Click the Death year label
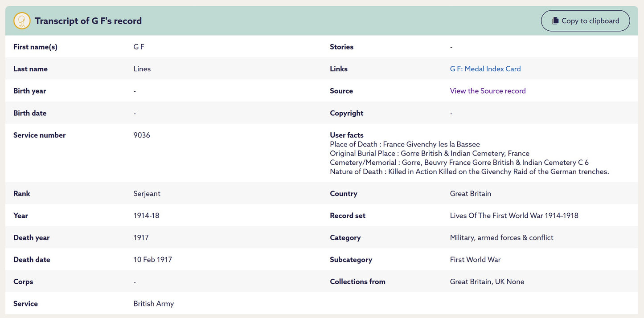 click(x=32, y=238)
